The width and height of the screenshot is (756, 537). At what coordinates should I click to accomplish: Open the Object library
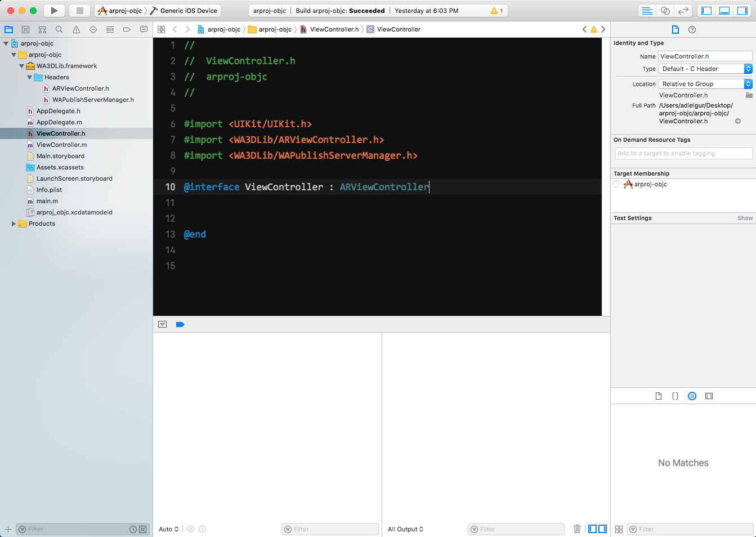(x=692, y=396)
